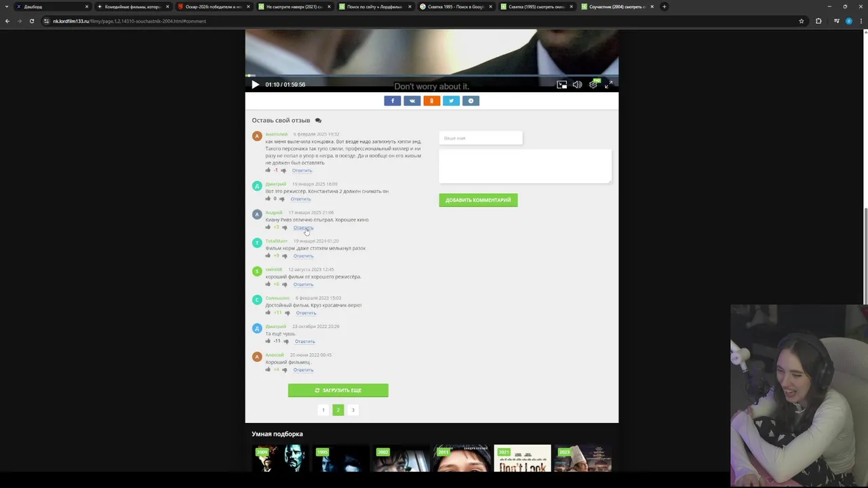The width and height of the screenshot is (868, 488).
Task: Open swint68's username link
Action: pos(273,270)
